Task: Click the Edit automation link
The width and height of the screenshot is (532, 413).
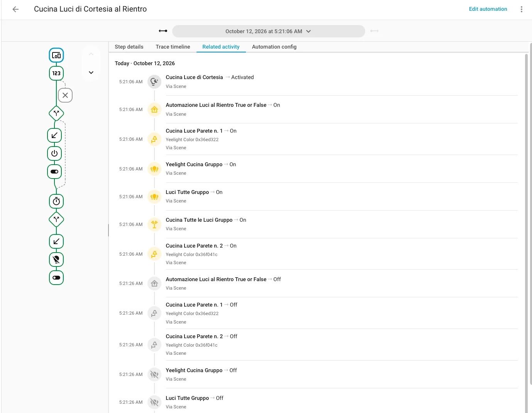Action: point(488,9)
